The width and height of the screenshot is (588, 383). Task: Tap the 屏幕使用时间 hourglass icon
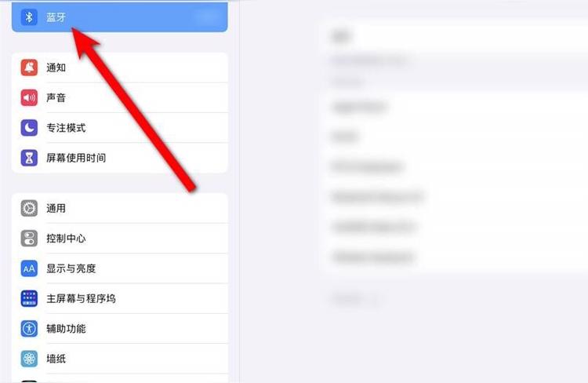29,158
